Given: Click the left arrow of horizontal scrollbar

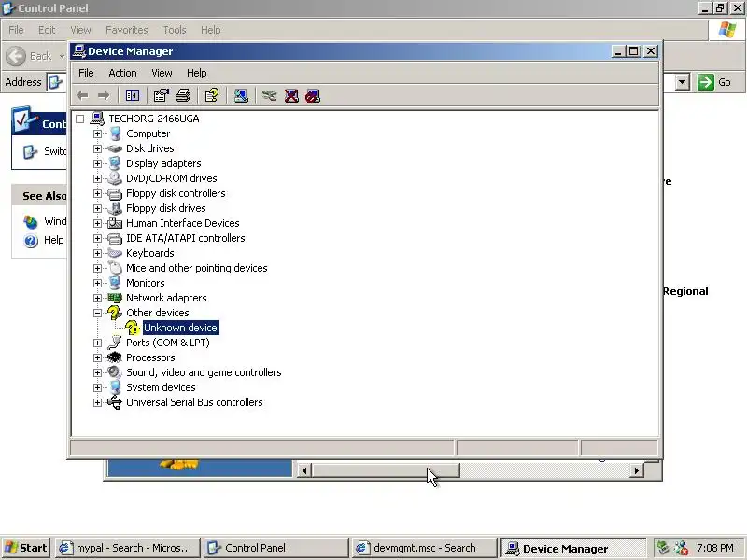Looking at the screenshot, I should (x=304, y=471).
